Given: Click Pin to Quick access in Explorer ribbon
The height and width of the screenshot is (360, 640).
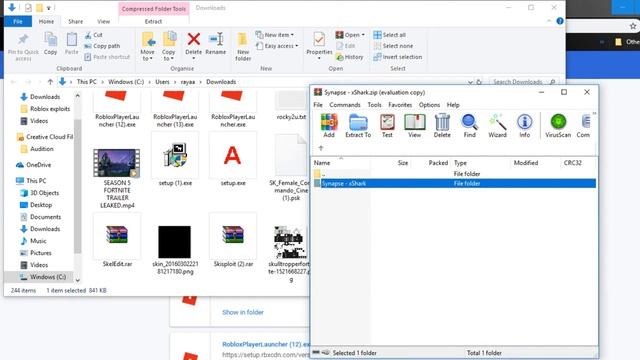Looking at the screenshot, I should coord(23,47).
